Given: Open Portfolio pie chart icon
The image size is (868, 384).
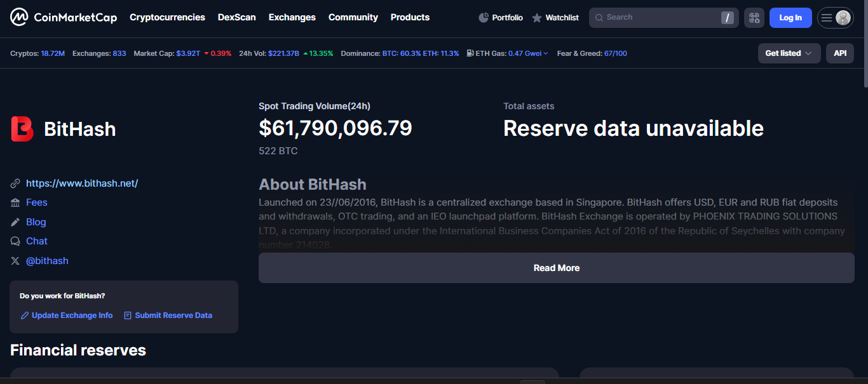Looking at the screenshot, I should pyautogui.click(x=484, y=18).
